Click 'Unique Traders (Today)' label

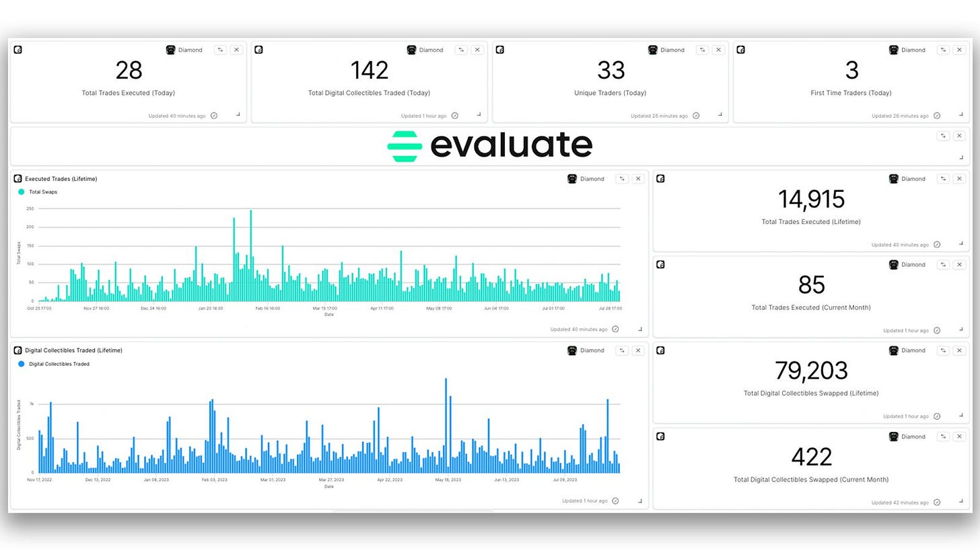610,93
